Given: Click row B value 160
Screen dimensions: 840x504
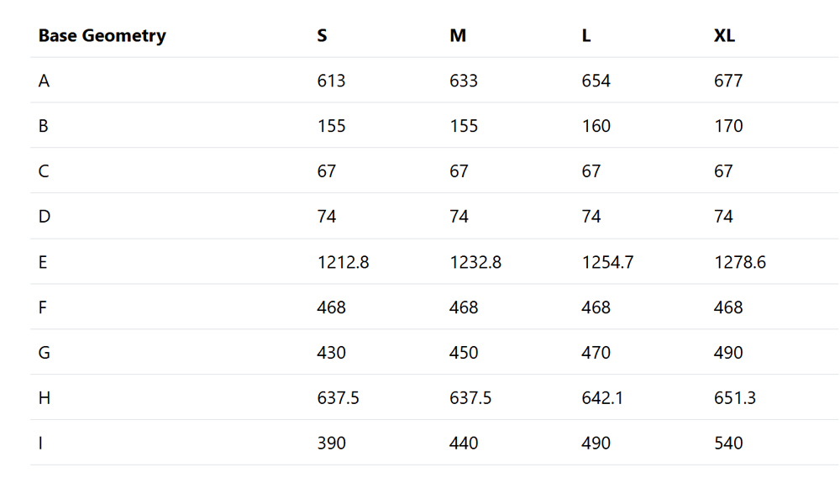Looking at the screenshot, I should (596, 126).
